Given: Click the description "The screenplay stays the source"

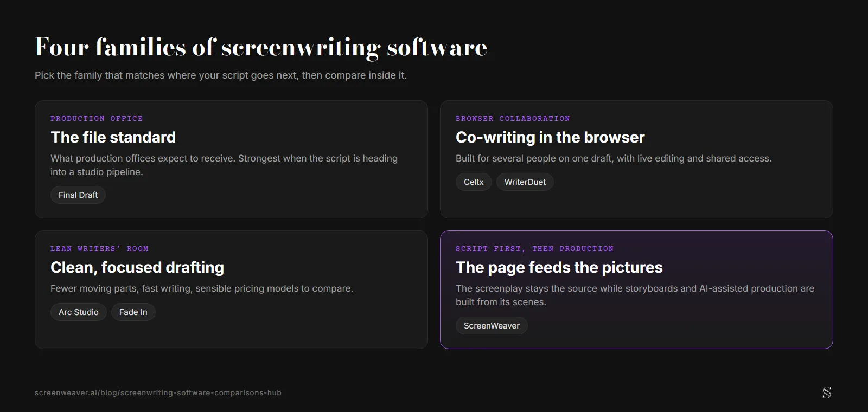Looking at the screenshot, I should (635, 295).
